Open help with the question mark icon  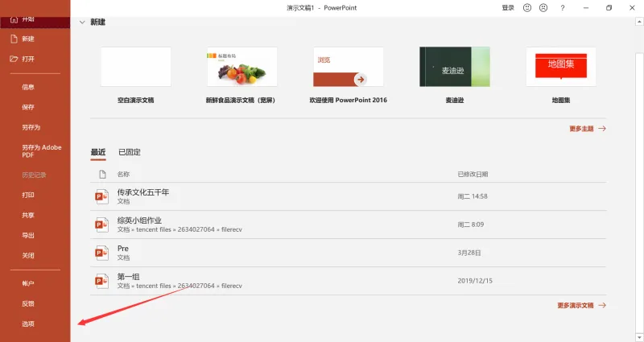pos(562,8)
